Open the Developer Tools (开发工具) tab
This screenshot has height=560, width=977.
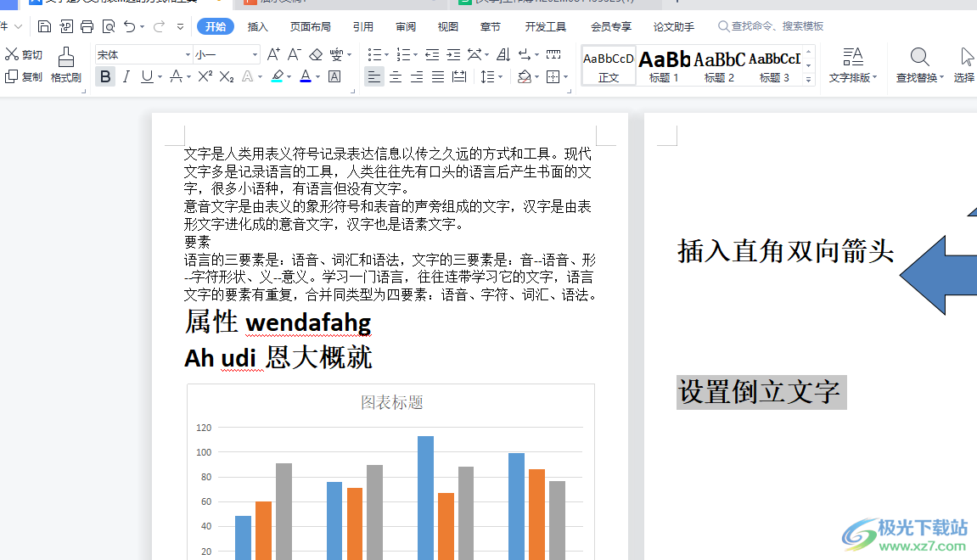point(545,27)
